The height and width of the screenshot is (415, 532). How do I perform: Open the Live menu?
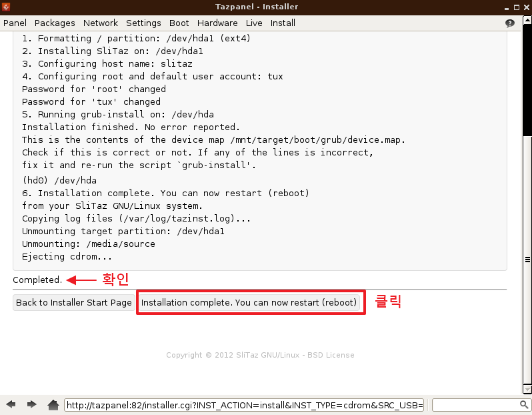coord(254,23)
